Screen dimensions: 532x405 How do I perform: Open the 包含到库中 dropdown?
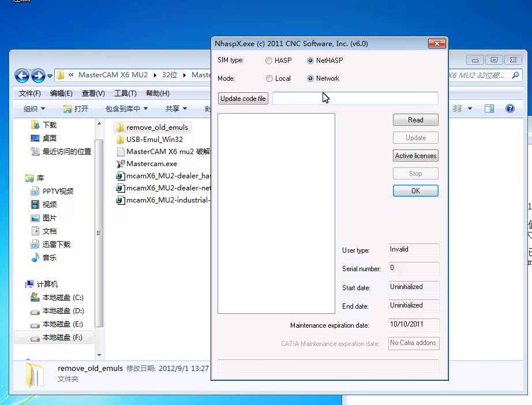(126, 108)
